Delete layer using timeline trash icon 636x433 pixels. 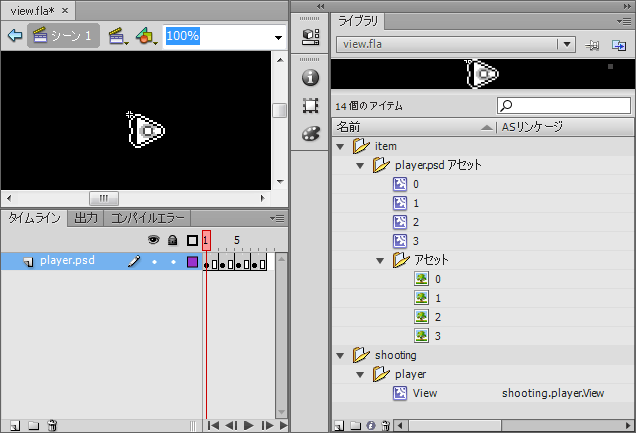(x=52, y=425)
